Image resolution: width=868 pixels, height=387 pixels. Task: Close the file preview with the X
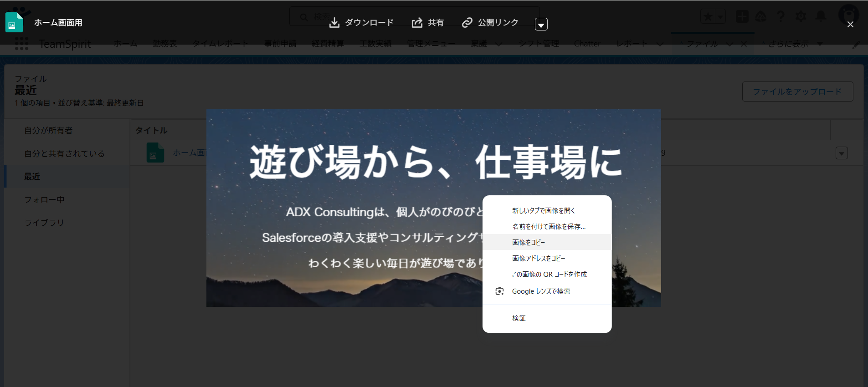(850, 25)
